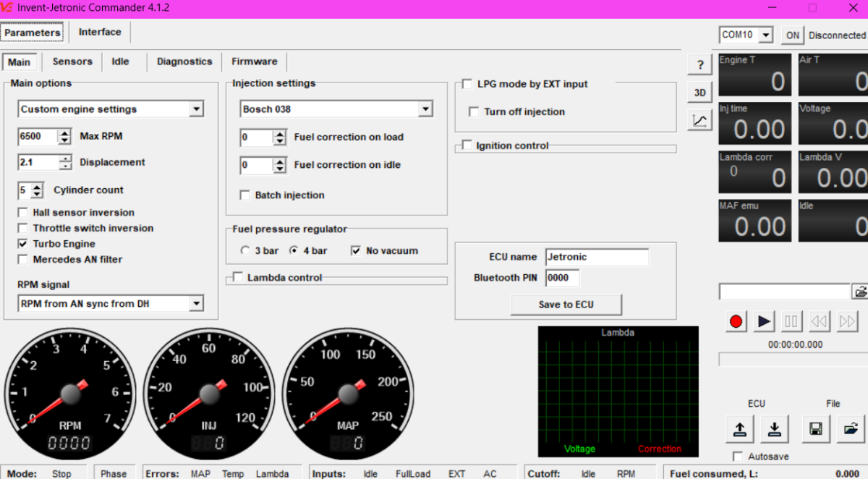The width and height of the screenshot is (868, 479).
Task: Open the Diagnostics tab
Action: 184,62
